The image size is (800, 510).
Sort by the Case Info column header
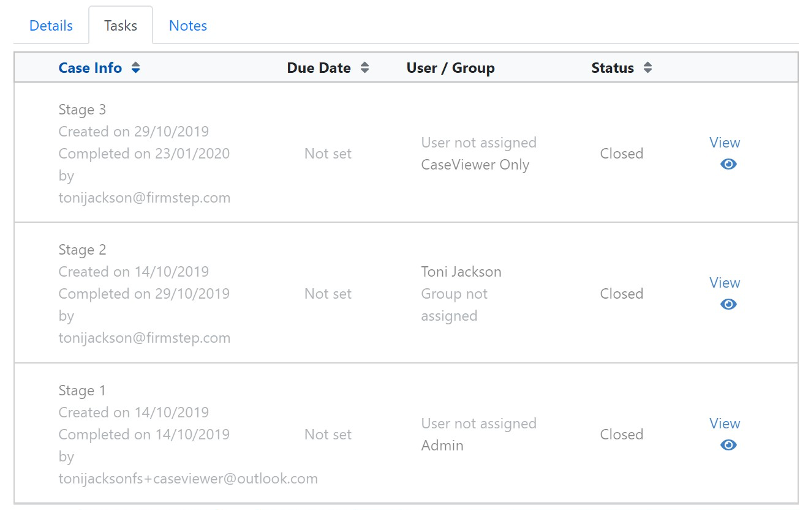[90, 68]
